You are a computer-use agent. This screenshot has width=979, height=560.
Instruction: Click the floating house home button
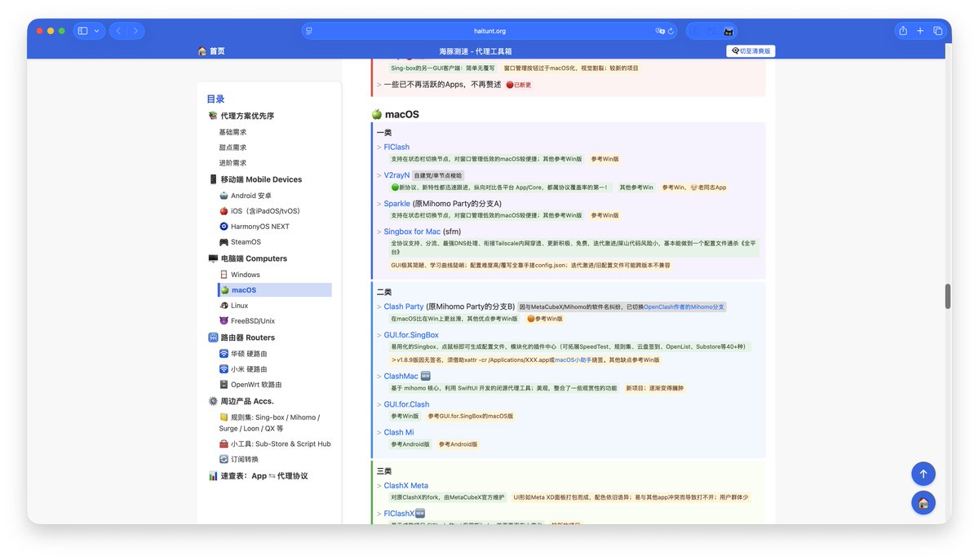[x=924, y=503]
